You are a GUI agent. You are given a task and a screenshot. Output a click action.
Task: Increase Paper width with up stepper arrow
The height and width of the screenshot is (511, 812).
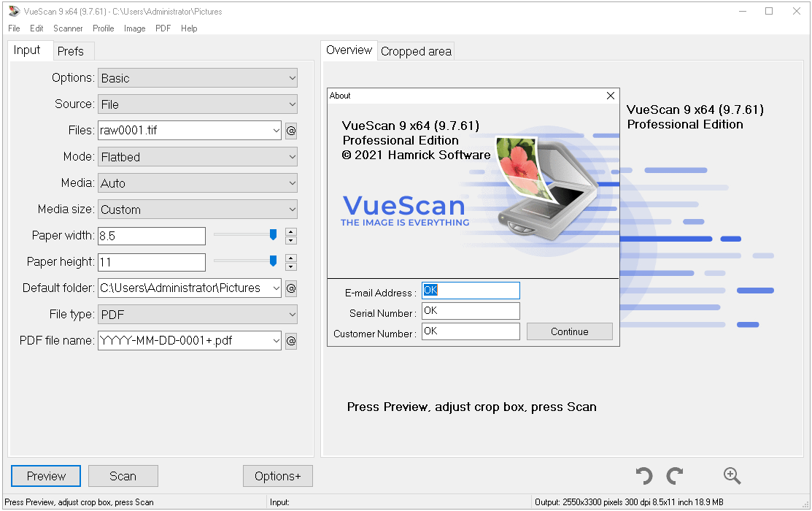point(291,231)
